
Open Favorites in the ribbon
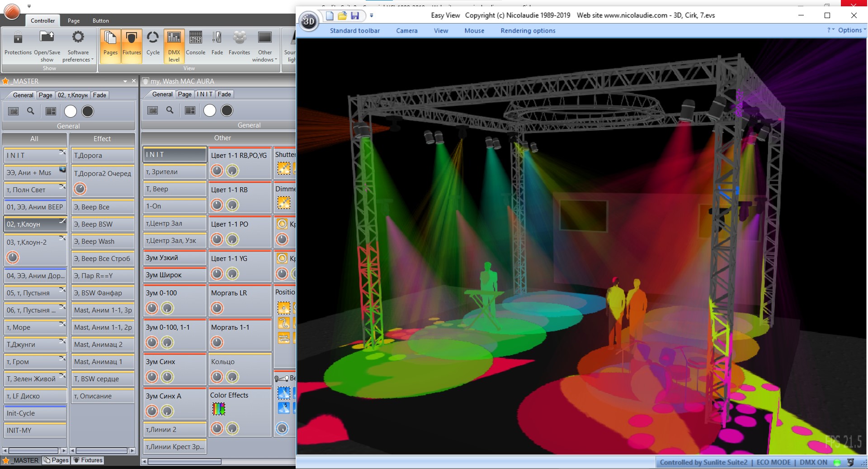[239, 43]
